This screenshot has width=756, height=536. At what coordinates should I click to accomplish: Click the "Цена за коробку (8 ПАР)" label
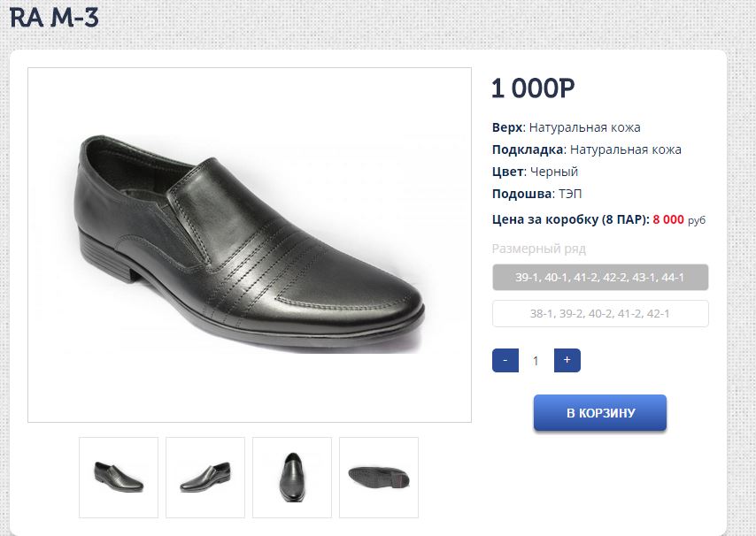570,218
